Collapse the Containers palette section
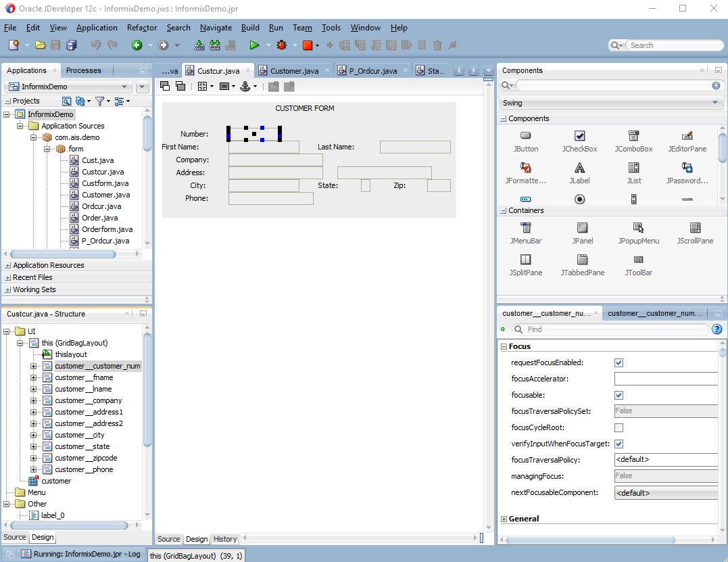 coord(504,210)
